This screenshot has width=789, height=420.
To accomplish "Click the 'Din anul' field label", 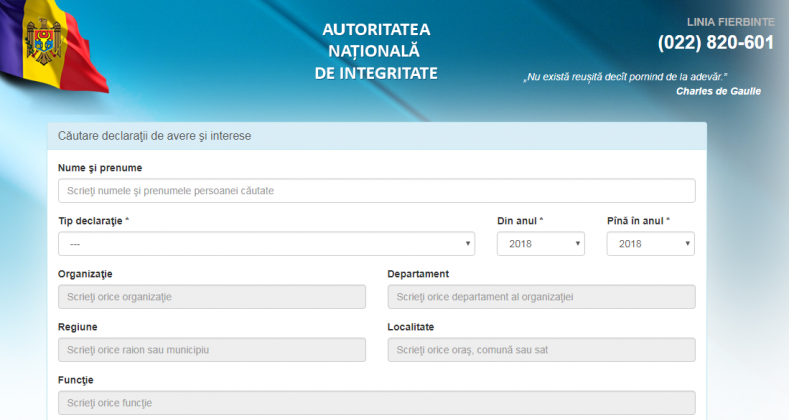I will [520, 221].
